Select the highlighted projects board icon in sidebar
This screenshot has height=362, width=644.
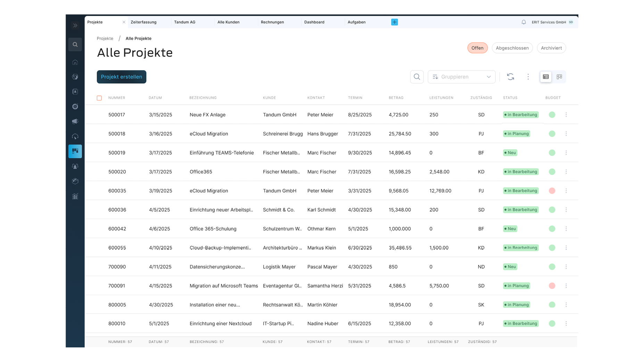[75, 151]
